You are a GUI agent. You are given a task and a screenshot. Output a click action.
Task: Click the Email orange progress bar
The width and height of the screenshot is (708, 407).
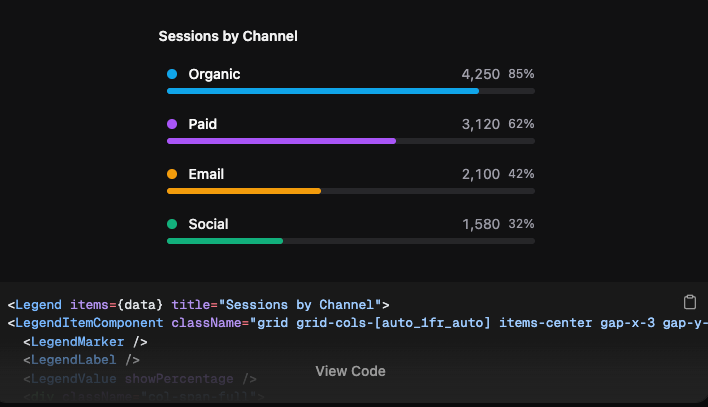point(244,191)
